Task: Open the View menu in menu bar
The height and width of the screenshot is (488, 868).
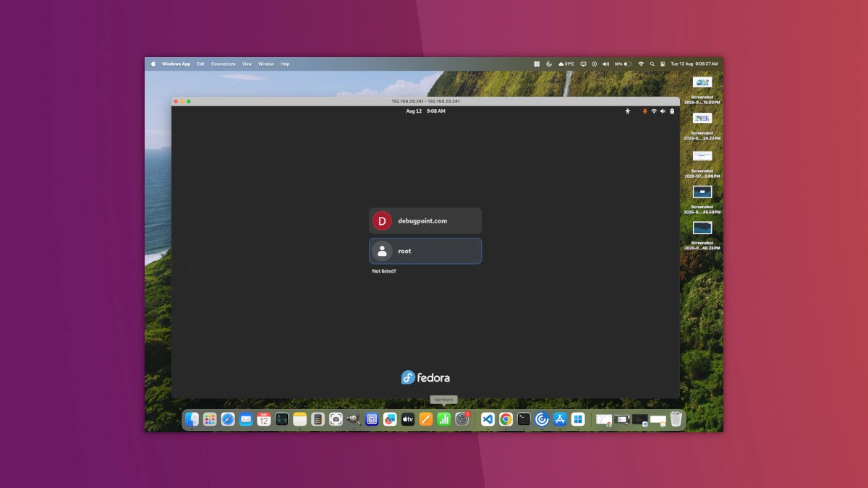Action: [x=247, y=64]
